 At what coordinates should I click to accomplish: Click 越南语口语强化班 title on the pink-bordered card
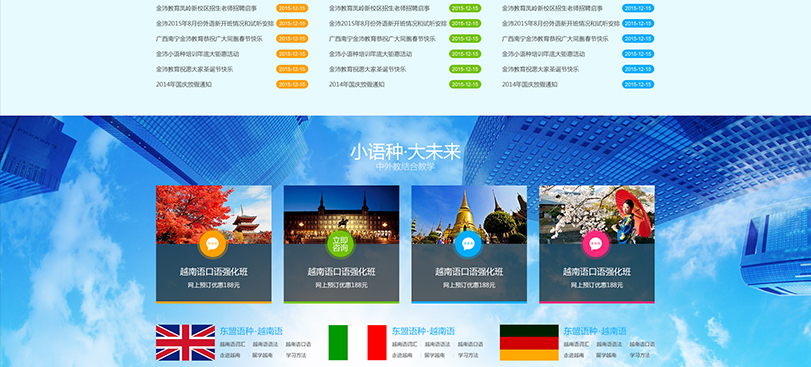(x=597, y=272)
